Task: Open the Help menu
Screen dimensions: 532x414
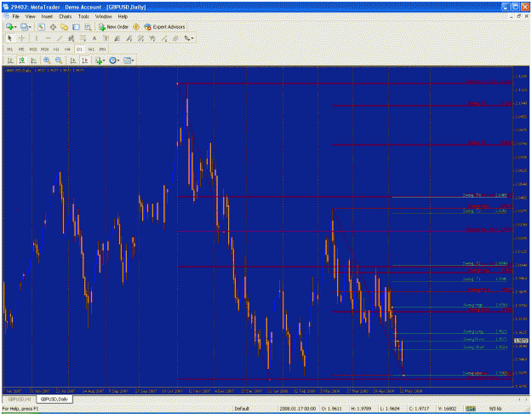Action: pos(123,16)
